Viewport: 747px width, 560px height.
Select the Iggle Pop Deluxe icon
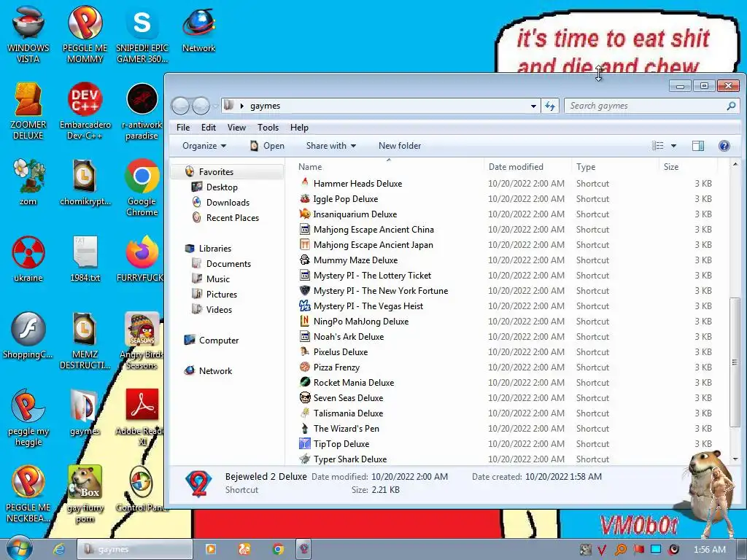pos(305,198)
